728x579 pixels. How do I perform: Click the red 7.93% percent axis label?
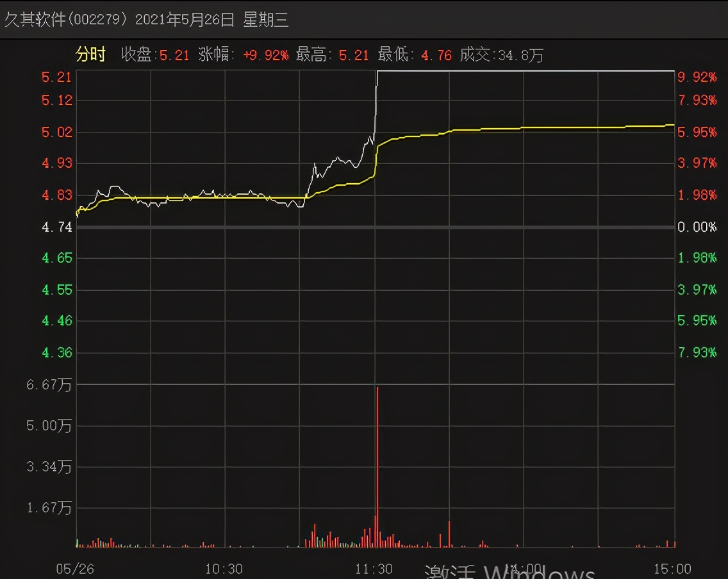point(697,101)
